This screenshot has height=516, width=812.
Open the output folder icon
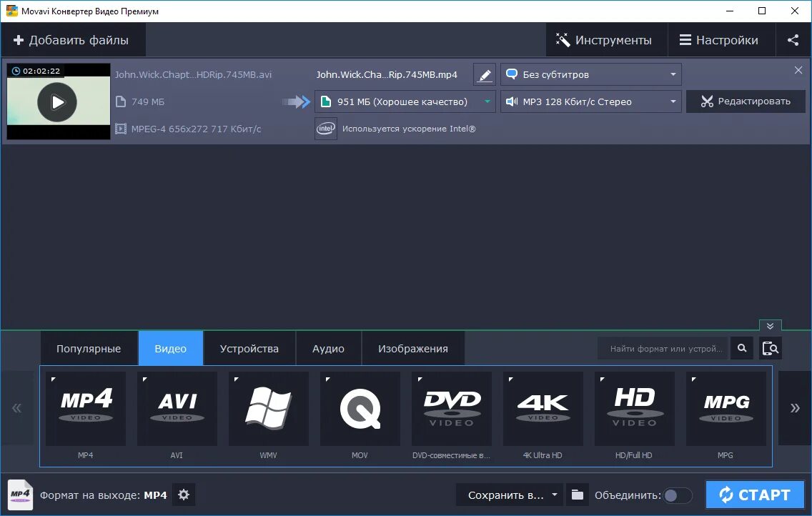pos(578,495)
